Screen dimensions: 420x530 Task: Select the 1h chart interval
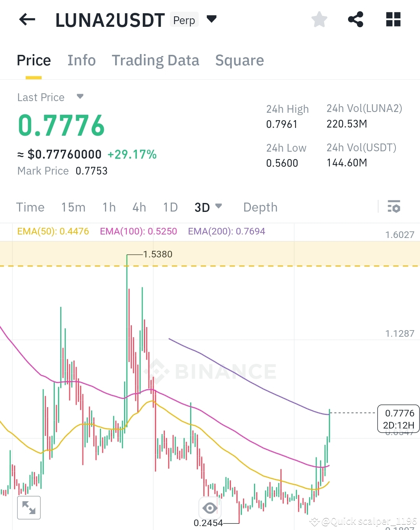108,207
